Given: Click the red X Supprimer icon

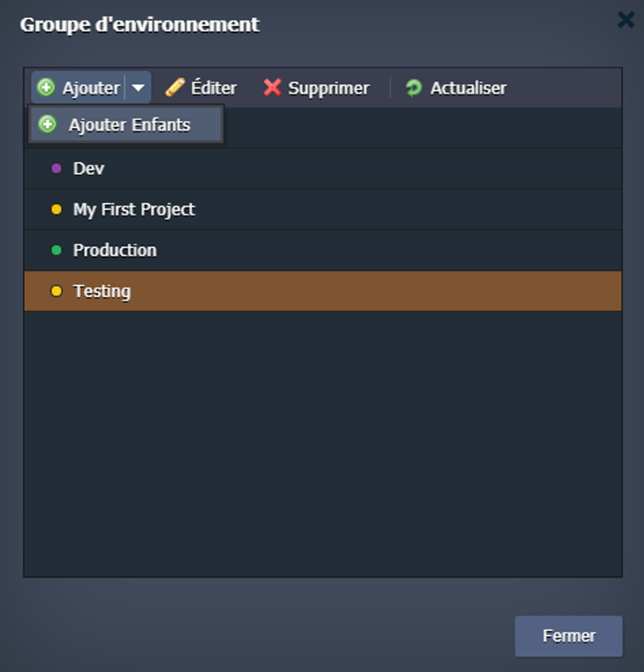Looking at the screenshot, I should 272,88.
